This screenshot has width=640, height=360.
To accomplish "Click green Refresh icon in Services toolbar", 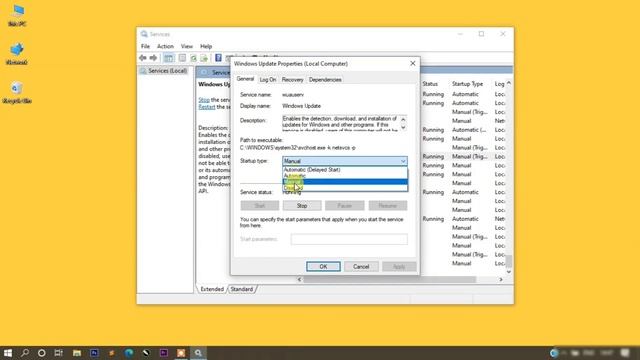I will tap(193, 58).
